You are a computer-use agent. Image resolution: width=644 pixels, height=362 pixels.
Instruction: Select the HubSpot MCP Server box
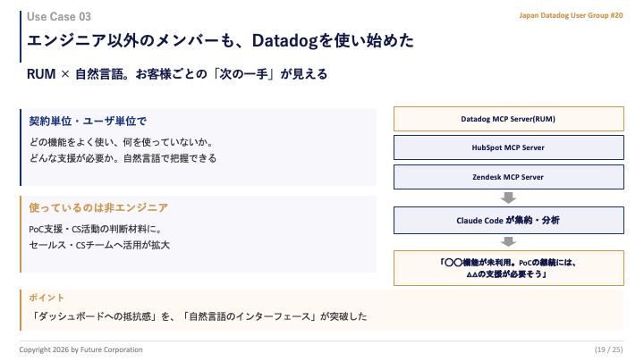point(508,147)
